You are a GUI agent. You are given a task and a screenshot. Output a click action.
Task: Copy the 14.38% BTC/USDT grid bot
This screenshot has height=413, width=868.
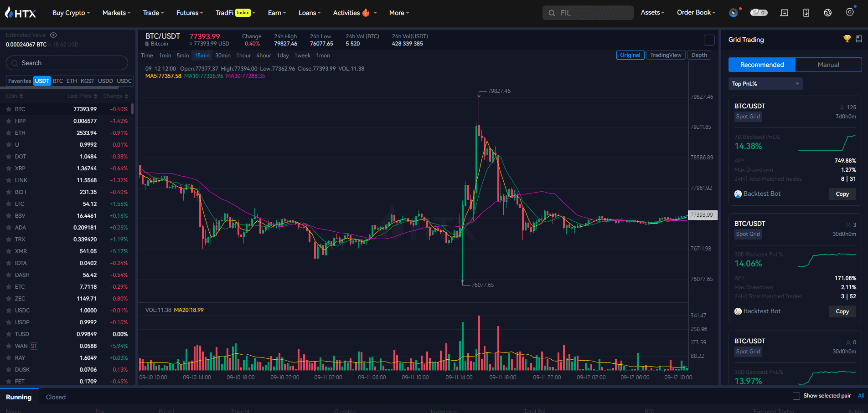(842, 194)
